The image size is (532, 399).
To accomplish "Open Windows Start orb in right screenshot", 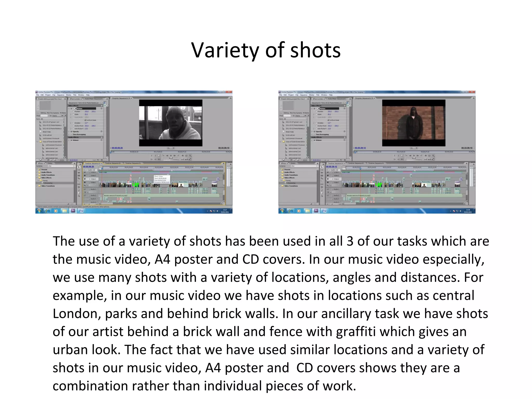I will (x=282, y=211).
